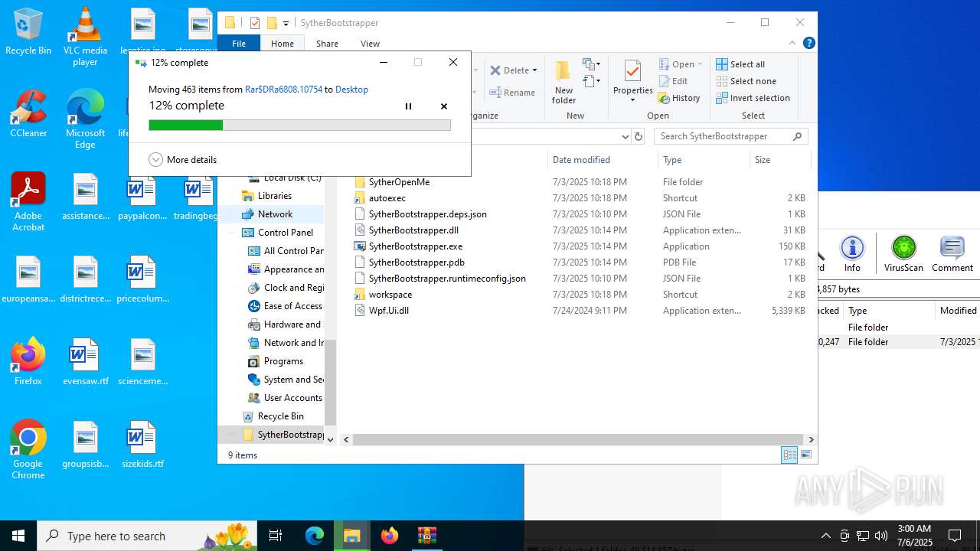
Task: Switch to the Home ribbon tab
Action: point(282,44)
